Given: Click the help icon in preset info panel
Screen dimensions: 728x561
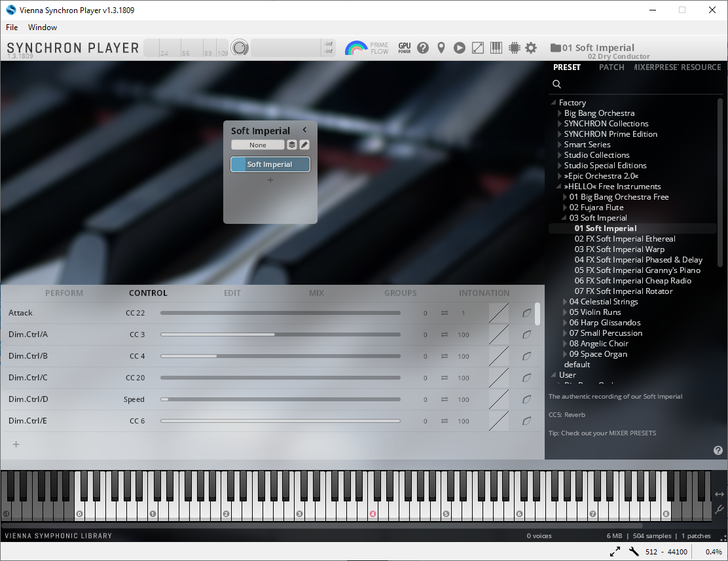Looking at the screenshot, I should 718,450.
